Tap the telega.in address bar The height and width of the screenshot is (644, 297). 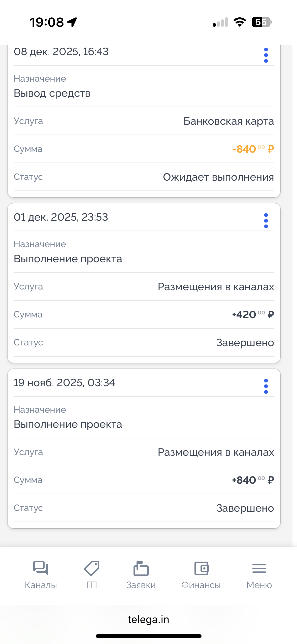click(148, 619)
